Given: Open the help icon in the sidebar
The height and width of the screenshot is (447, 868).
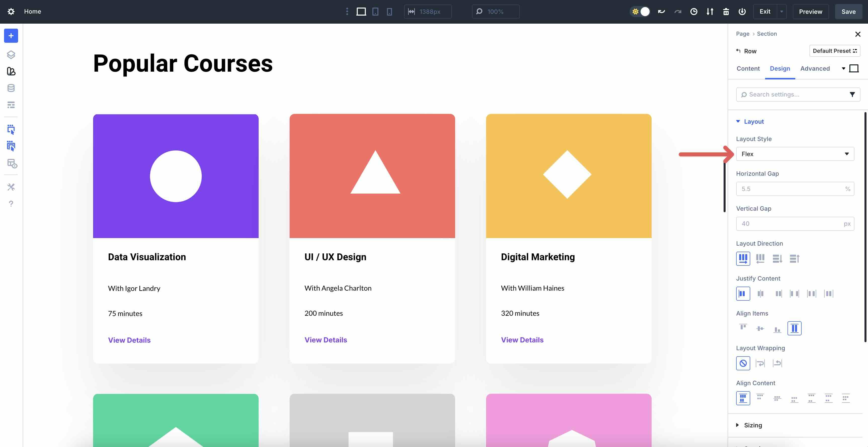Looking at the screenshot, I should coord(11,203).
